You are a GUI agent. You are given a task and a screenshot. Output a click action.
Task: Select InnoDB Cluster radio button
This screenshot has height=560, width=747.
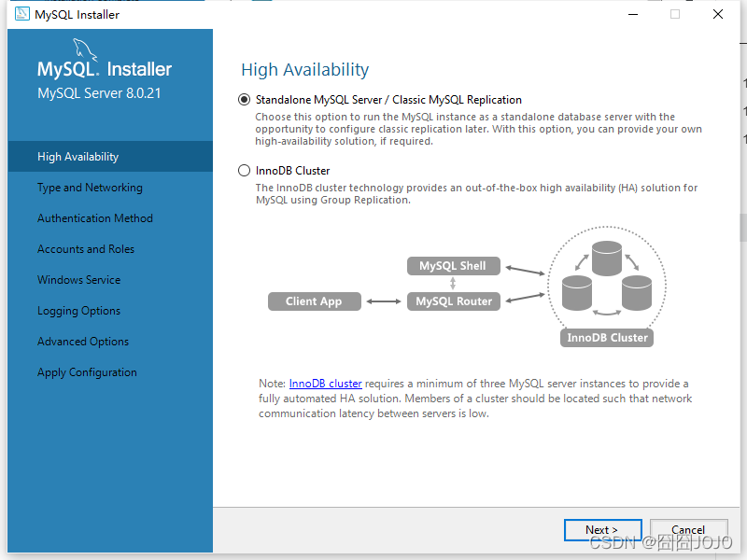click(244, 171)
